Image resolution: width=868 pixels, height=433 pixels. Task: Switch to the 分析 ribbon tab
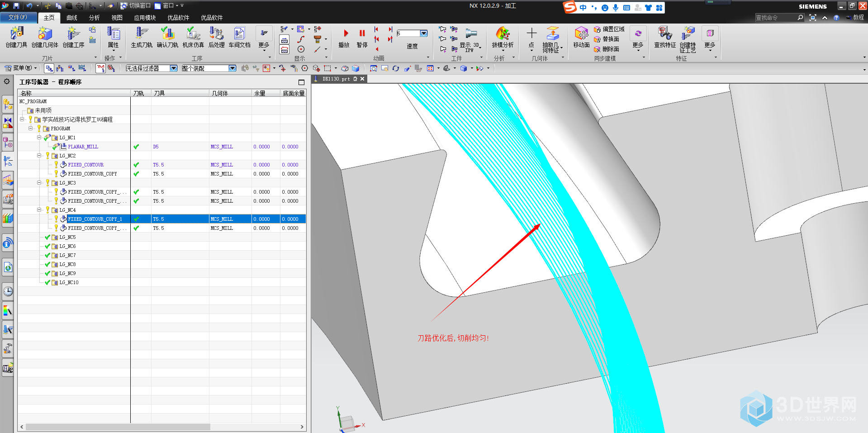coord(95,18)
